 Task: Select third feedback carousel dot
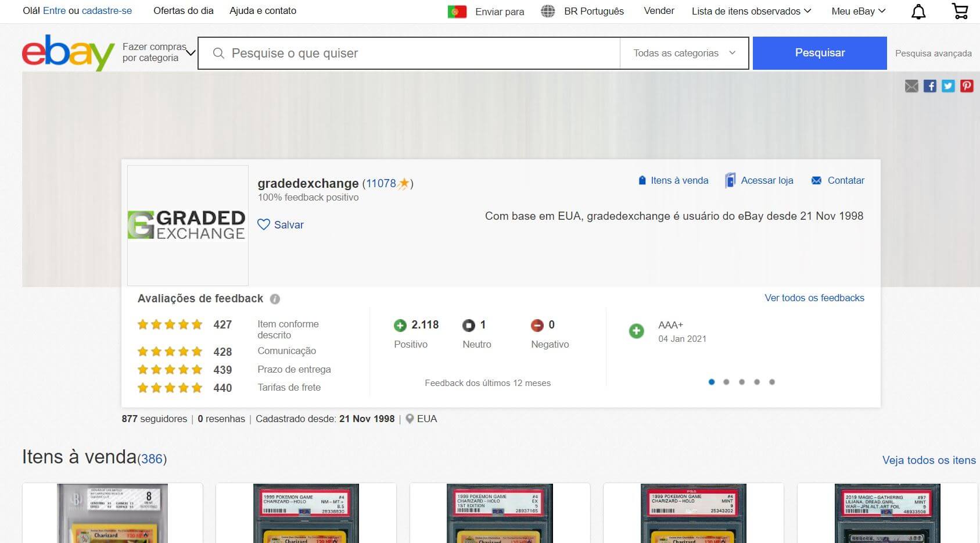pyautogui.click(x=742, y=382)
